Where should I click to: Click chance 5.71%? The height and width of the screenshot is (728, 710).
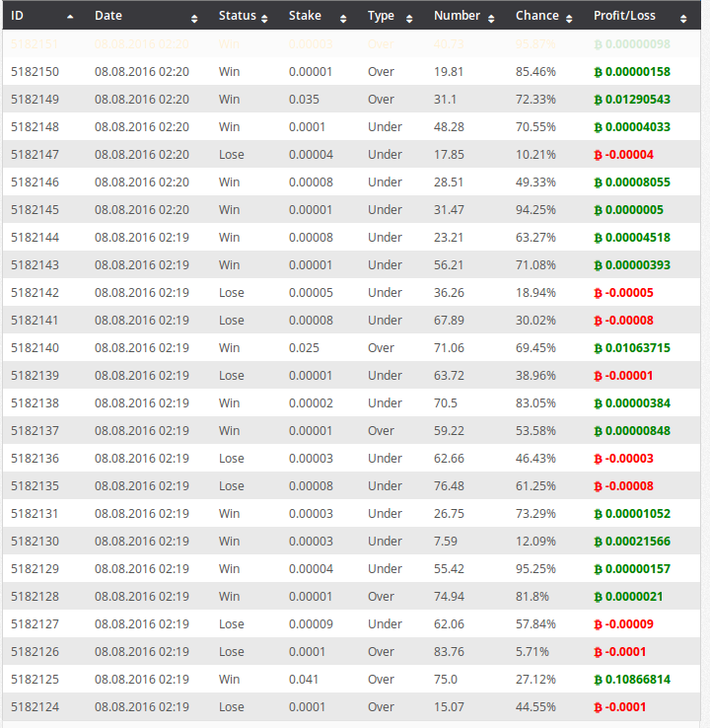click(532, 652)
